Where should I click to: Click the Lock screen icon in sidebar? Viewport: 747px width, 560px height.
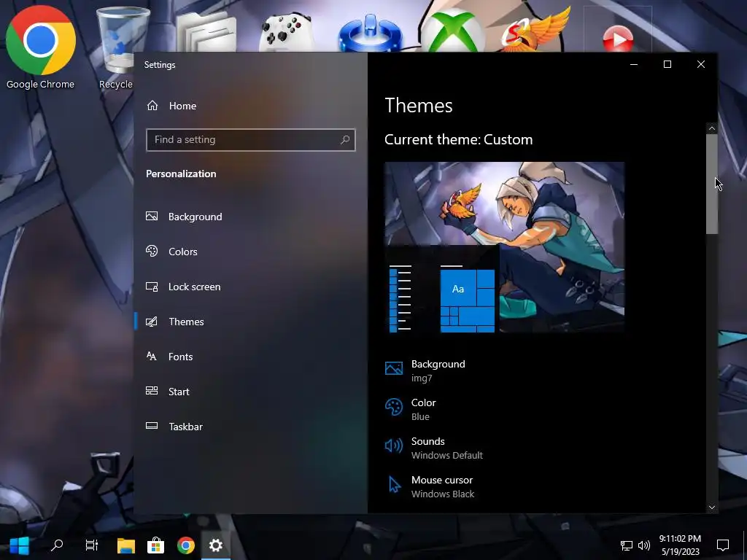click(152, 287)
